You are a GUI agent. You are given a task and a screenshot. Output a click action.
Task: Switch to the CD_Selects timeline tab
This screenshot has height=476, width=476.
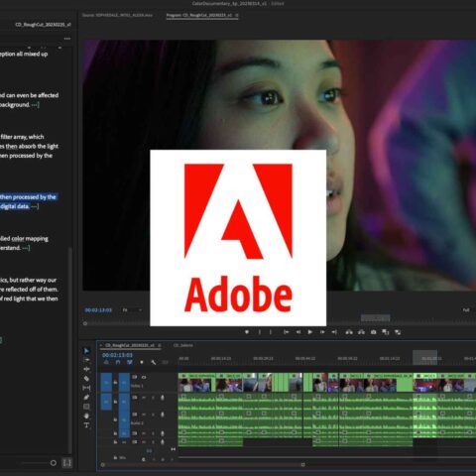click(183, 345)
